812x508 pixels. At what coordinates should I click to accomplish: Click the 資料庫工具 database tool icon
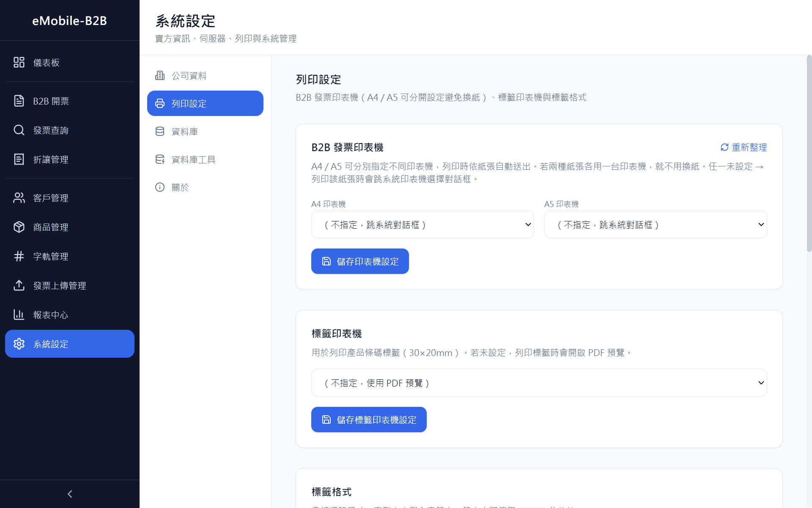160,159
